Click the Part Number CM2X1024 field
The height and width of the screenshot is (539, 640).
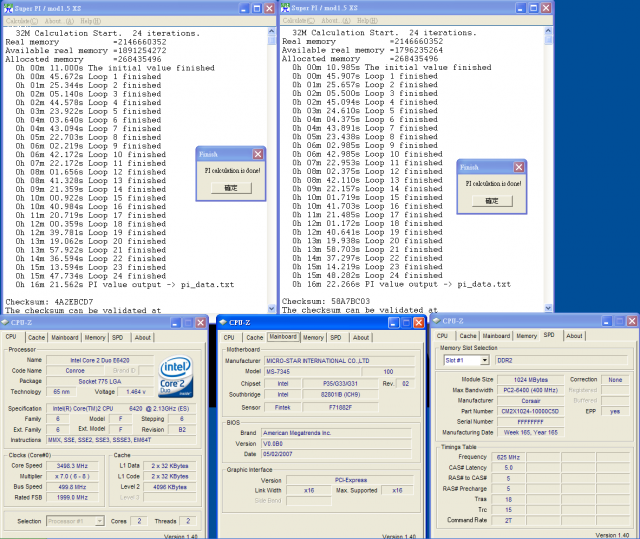pos(530,411)
